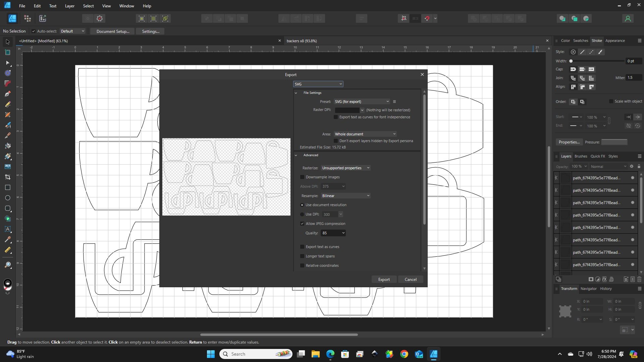Delete the selected layer via trash icon
The height and width of the screenshot is (362, 644).
click(639, 279)
